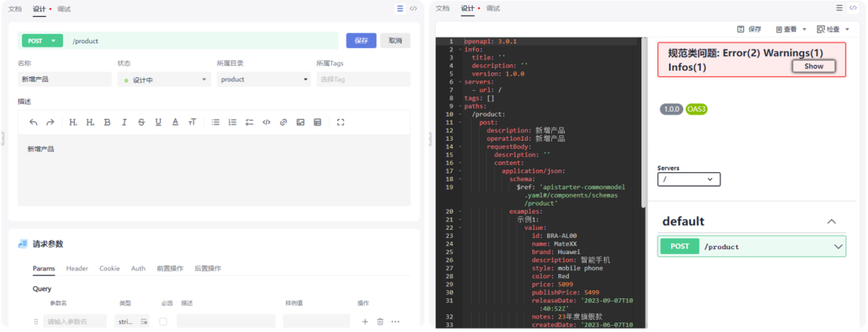
Task: Collapse the default section
Action: (x=832, y=221)
